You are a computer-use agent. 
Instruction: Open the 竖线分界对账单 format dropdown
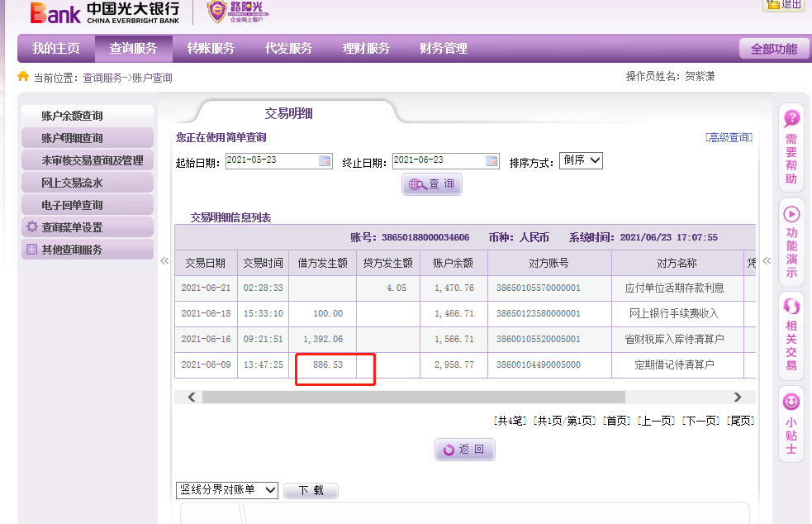(x=227, y=490)
